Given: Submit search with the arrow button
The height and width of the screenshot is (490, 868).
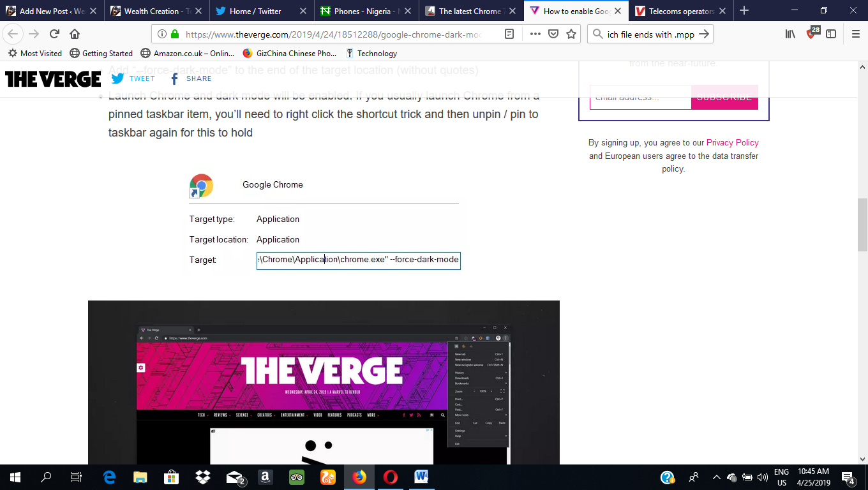Looking at the screenshot, I should pos(704,34).
